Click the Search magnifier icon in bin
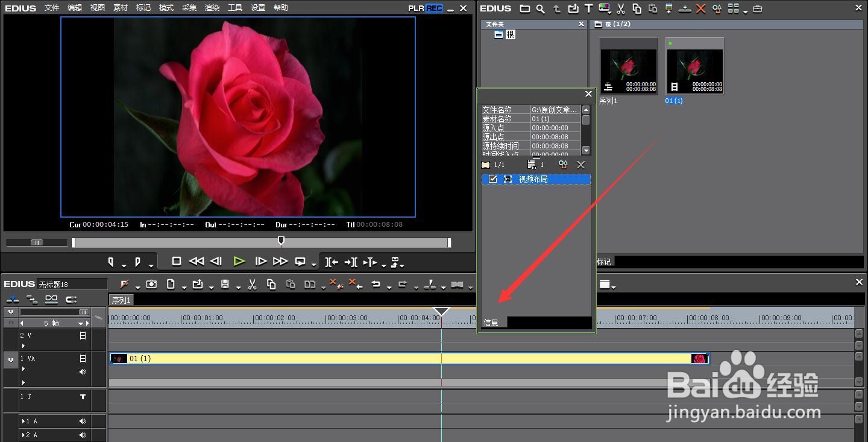The width and height of the screenshot is (868, 442). tap(541, 8)
